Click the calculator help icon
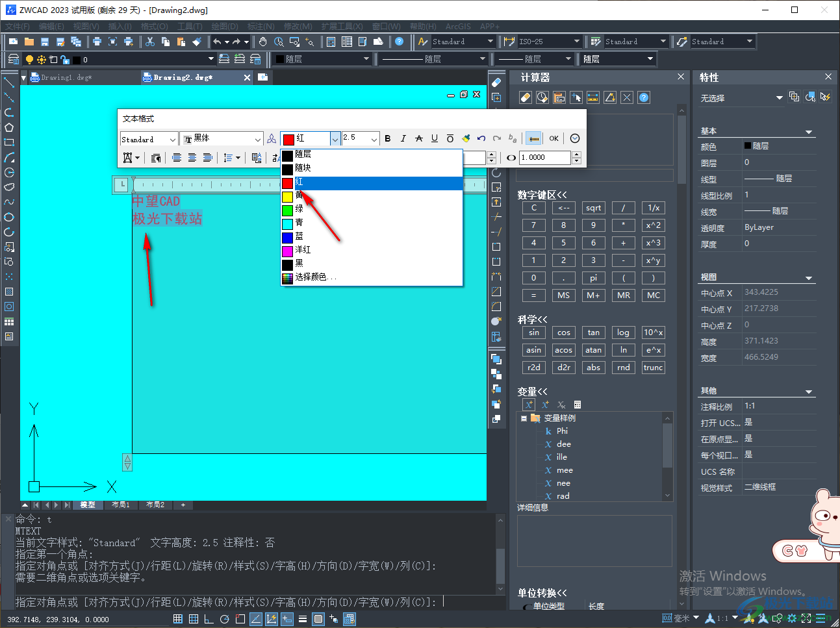This screenshot has width=840, height=628. [x=644, y=97]
